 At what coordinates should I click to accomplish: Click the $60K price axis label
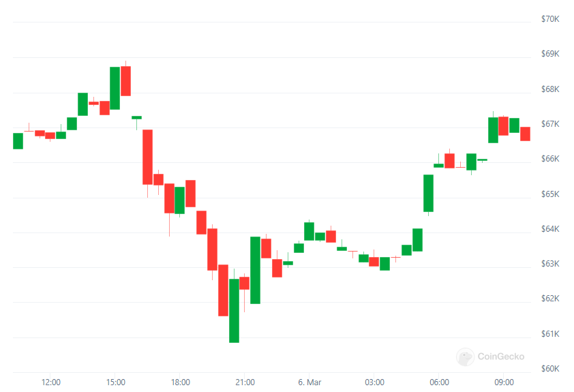(550, 369)
